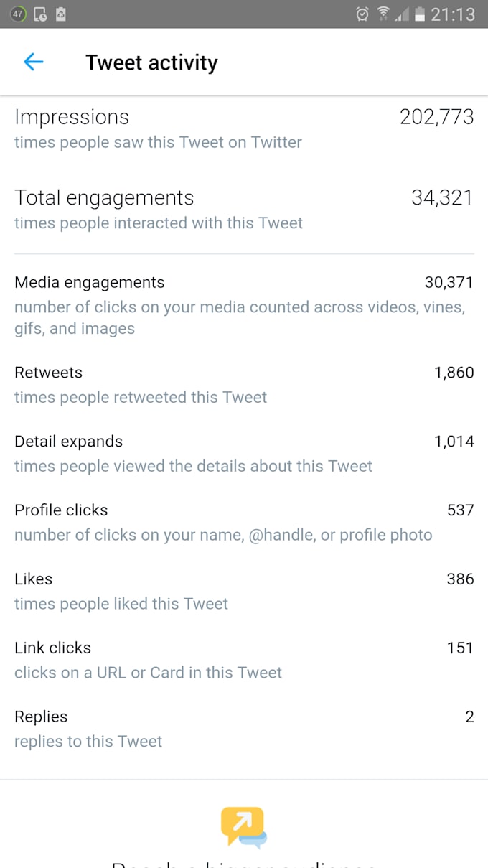The height and width of the screenshot is (868, 488).
Task: Tap the Replies row showing 2
Action: point(244,727)
